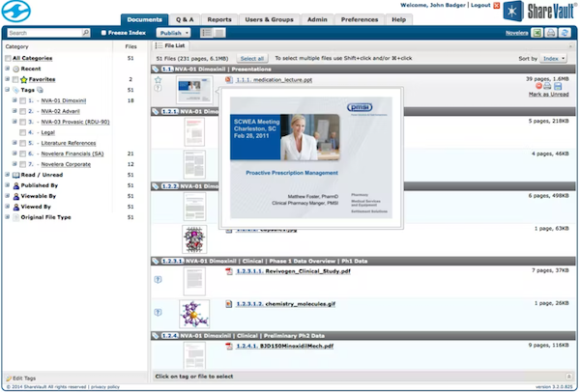Viewport: 580px width, 392px height.
Task: Click save icon for medication_lecture.ppt
Action: [x=558, y=86]
